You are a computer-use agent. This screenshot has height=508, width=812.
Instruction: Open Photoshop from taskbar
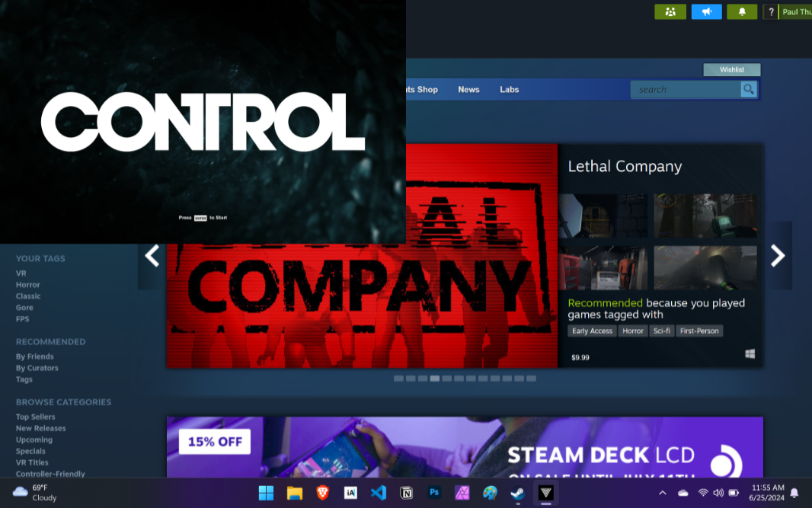(434, 493)
